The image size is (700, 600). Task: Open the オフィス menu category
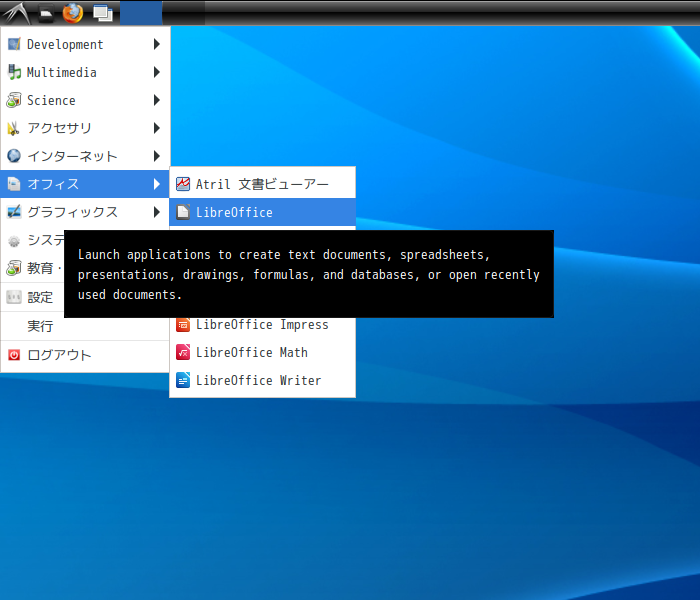point(85,184)
